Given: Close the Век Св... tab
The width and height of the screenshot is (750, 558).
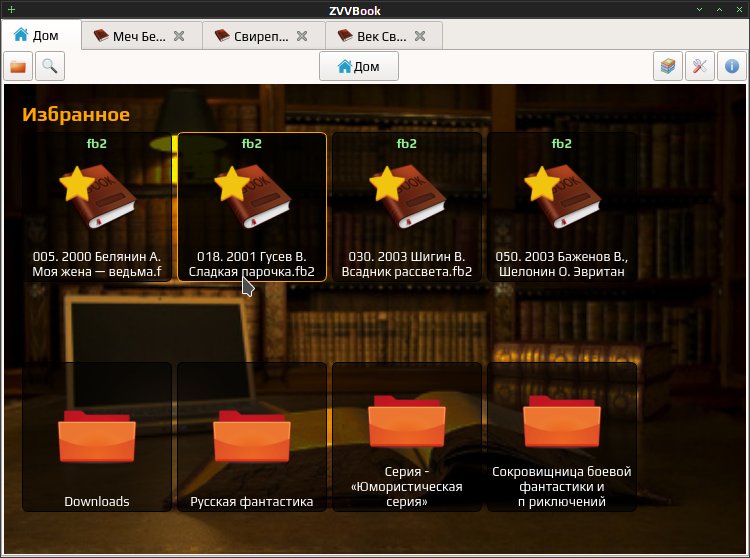Looking at the screenshot, I should point(420,36).
